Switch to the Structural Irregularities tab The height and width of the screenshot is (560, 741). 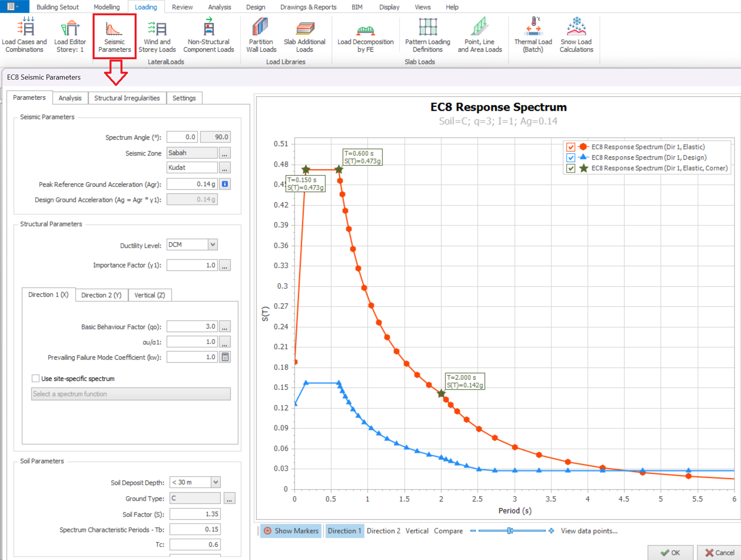pyautogui.click(x=127, y=98)
